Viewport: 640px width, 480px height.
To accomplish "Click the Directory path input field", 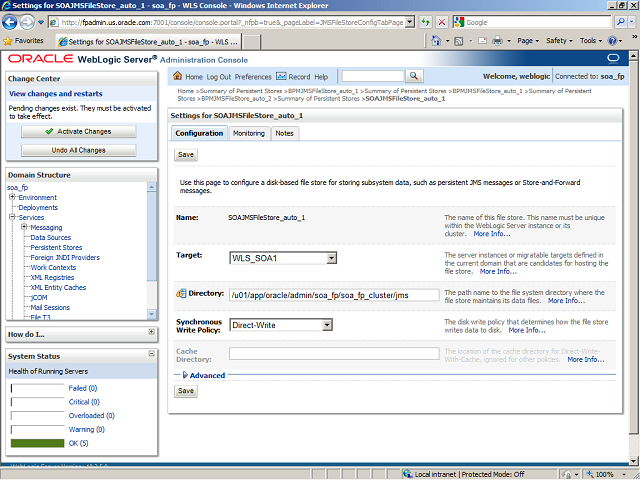I will click(x=333, y=295).
